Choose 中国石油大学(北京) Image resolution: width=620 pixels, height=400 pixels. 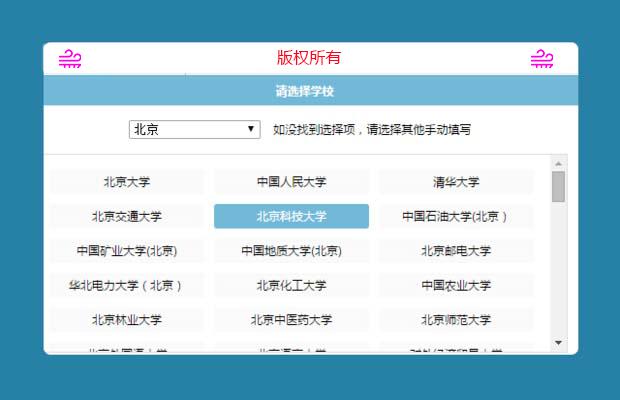tap(456, 216)
